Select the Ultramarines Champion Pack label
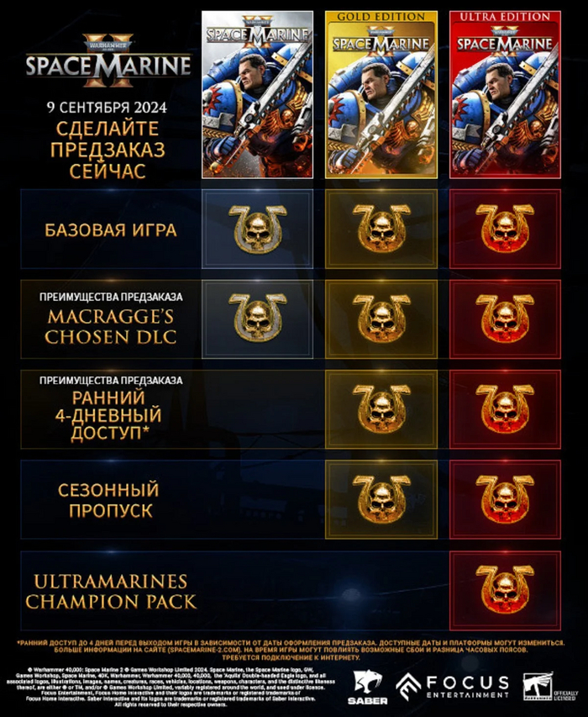The image size is (588, 717). 111,591
